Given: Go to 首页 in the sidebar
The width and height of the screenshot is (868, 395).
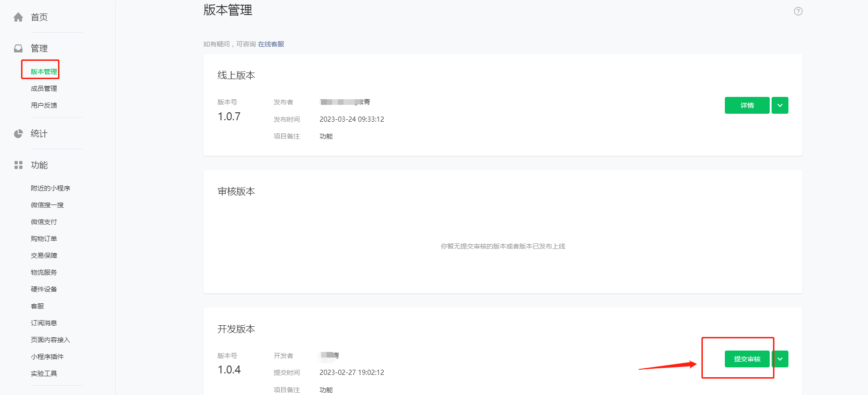Looking at the screenshot, I should (x=39, y=17).
